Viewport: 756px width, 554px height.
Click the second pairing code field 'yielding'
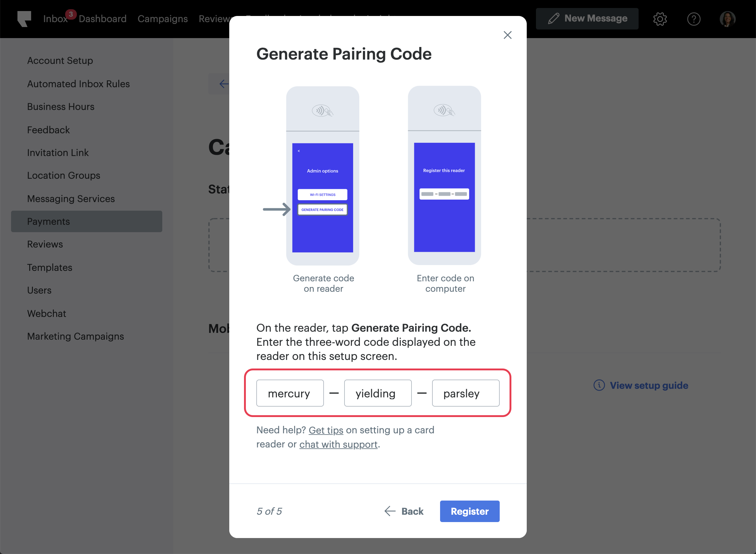[x=378, y=393]
